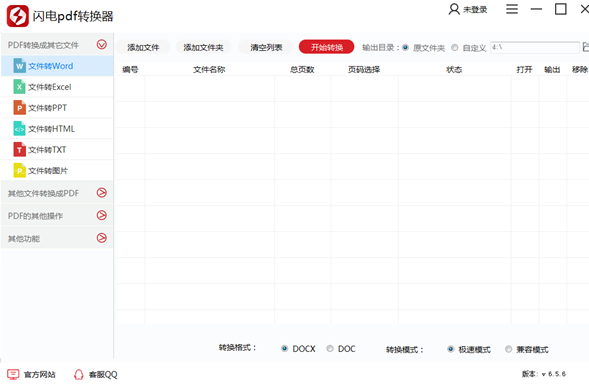Screen dimensions: 589x384
Task: Click the red 开始转换 button
Action: pyautogui.click(x=326, y=47)
